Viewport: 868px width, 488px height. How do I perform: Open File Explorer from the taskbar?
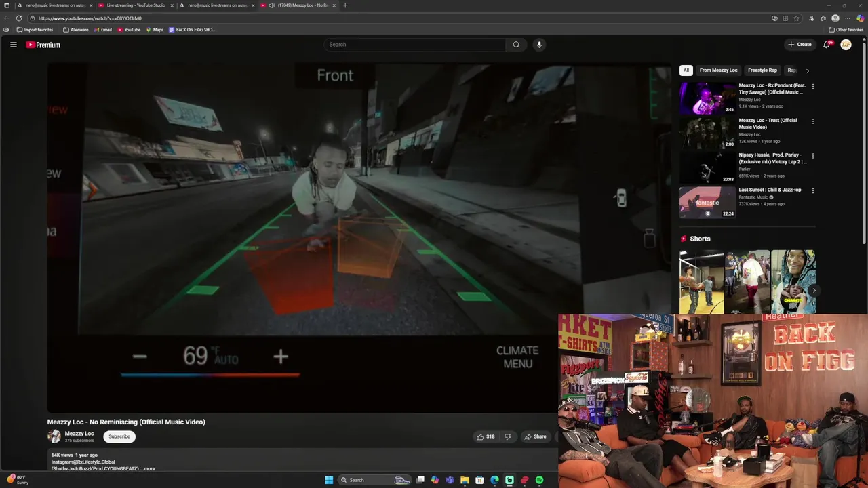[465, 480]
